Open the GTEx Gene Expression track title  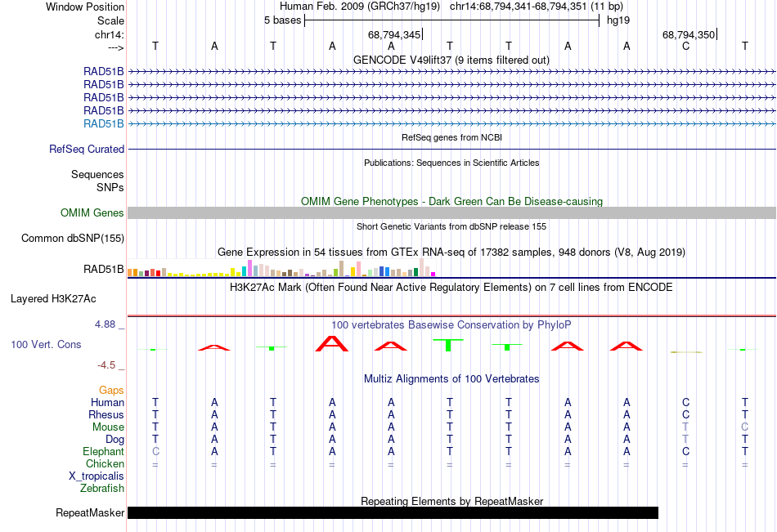click(451, 253)
